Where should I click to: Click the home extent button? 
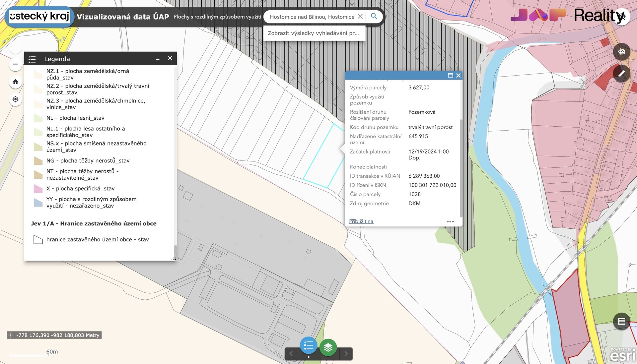(15, 82)
